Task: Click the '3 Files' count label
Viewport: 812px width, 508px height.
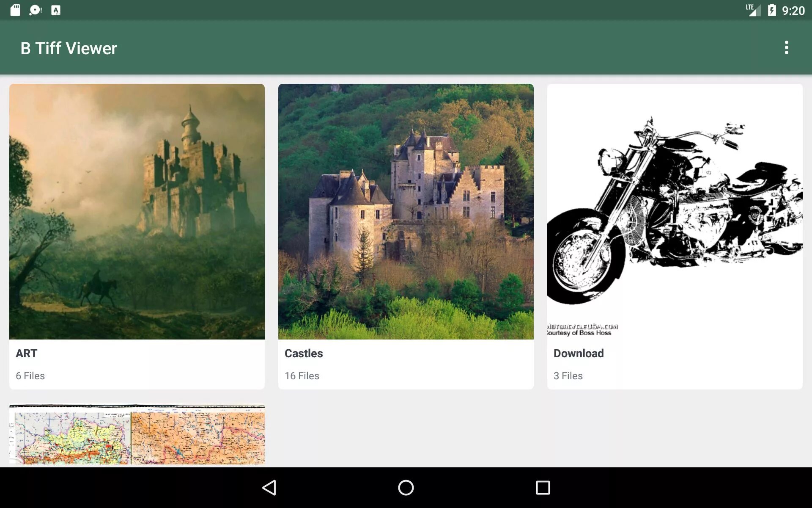Action: [x=568, y=376]
